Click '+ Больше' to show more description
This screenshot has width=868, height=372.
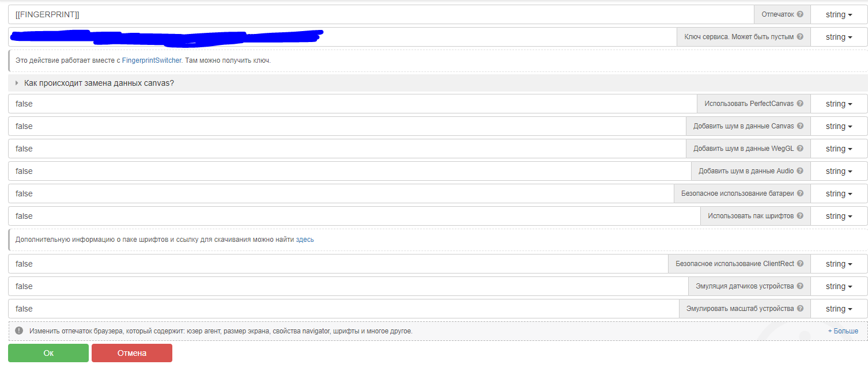[843, 331]
